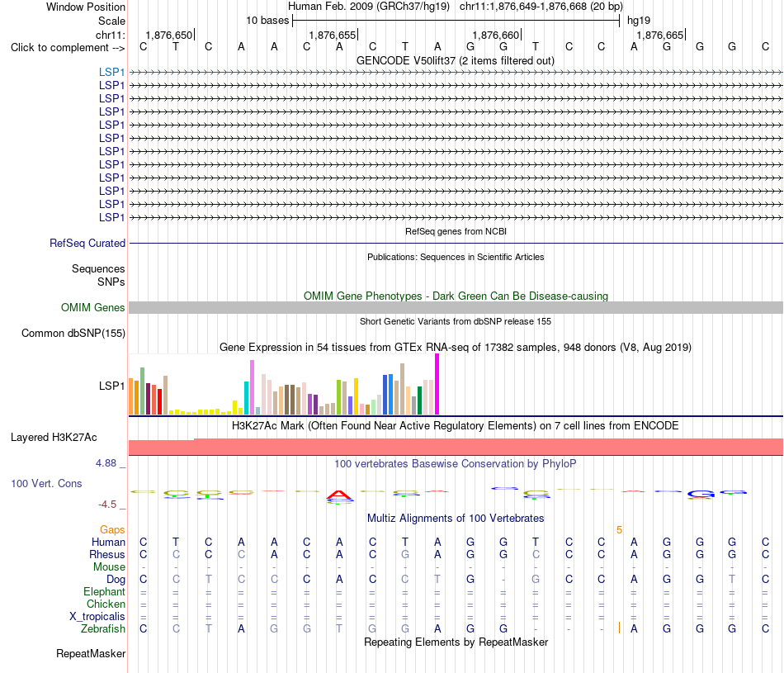Click the SNPs track label
Image resolution: width=784 pixels, height=673 pixels.
click(x=111, y=282)
